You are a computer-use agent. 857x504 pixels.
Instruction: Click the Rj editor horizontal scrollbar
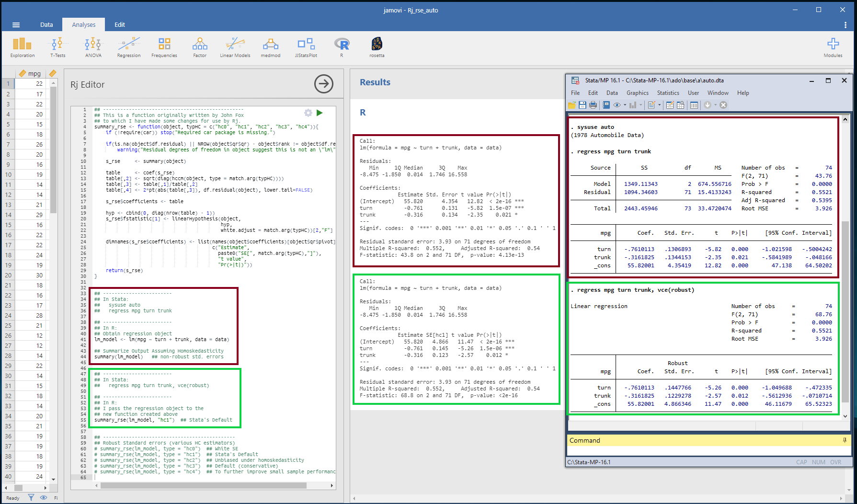click(203, 485)
